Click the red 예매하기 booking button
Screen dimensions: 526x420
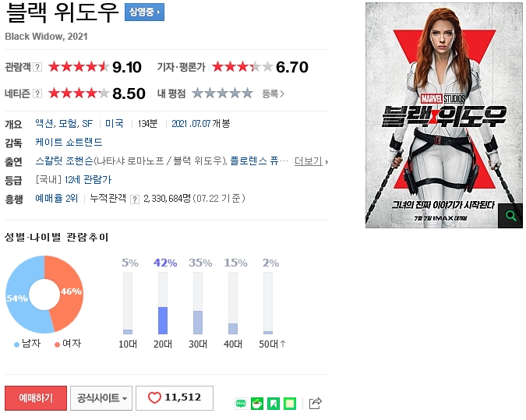click(36, 398)
